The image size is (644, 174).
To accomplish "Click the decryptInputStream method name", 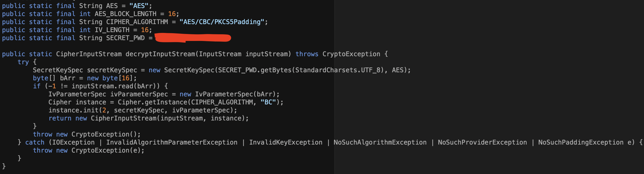I will (160, 54).
